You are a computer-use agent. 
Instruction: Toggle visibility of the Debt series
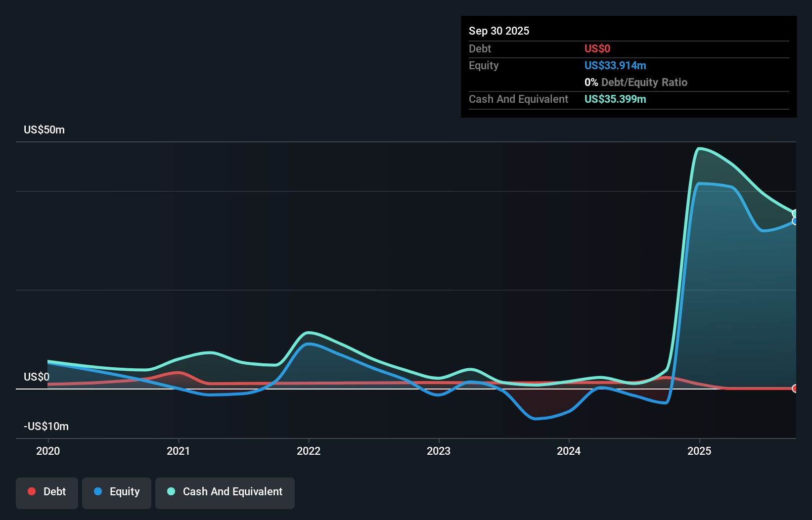(x=47, y=491)
